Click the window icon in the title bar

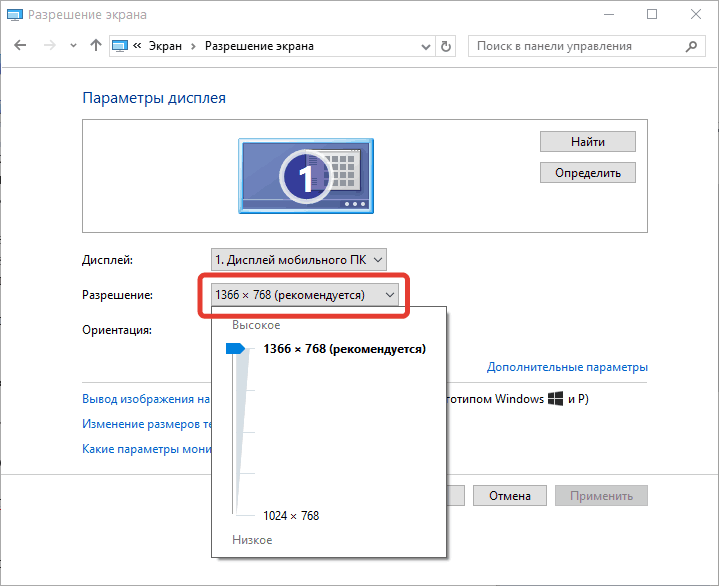(x=14, y=14)
